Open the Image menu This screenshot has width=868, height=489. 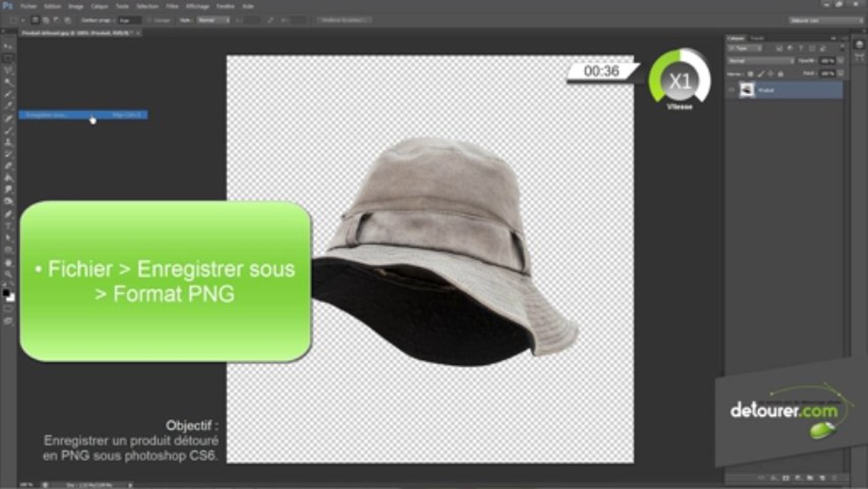pyautogui.click(x=75, y=6)
